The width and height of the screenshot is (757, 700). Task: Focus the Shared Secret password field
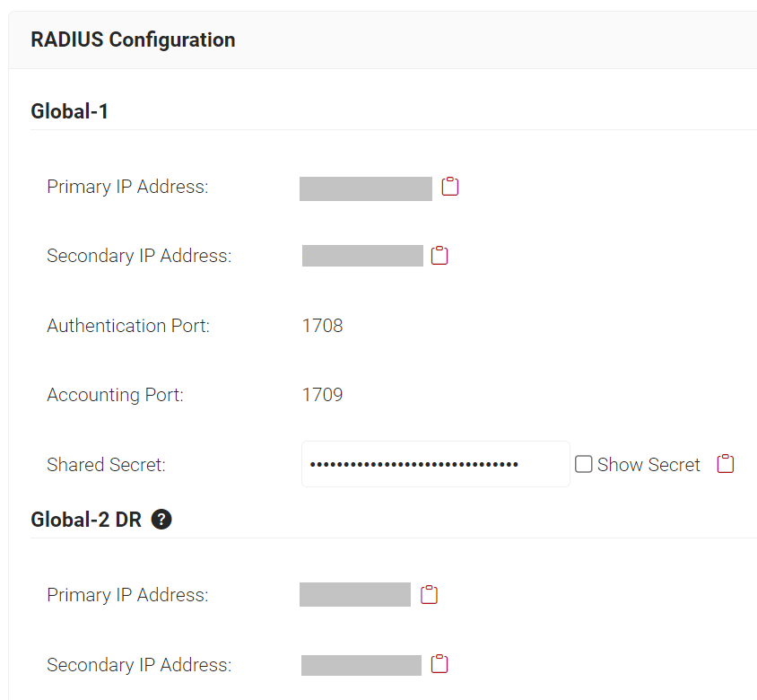[435, 464]
